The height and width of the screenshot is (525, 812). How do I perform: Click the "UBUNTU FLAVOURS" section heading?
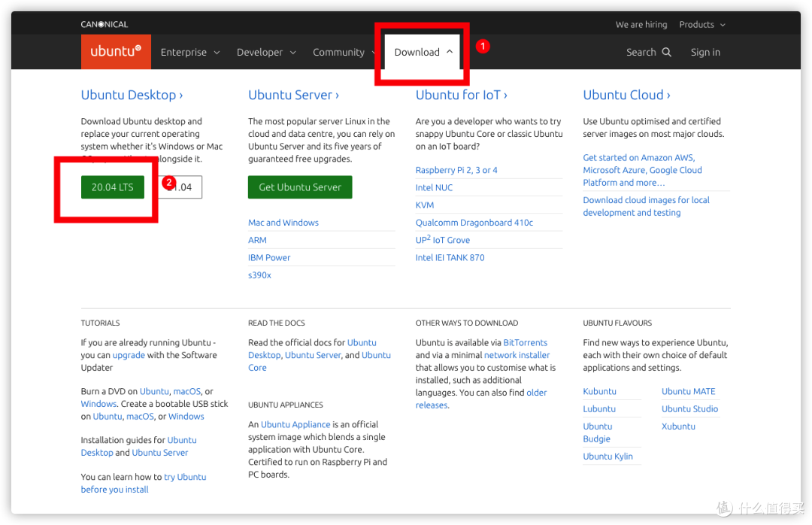(x=617, y=323)
